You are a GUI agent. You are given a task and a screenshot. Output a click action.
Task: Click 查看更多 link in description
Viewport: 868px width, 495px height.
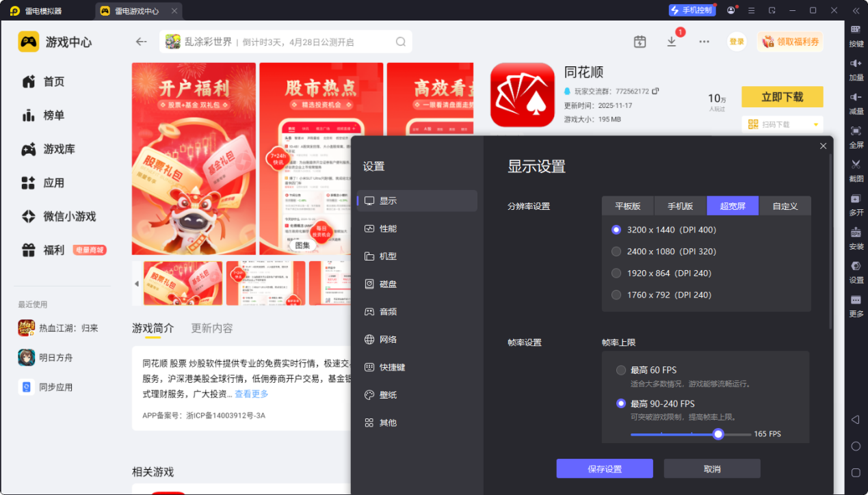click(x=252, y=394)
